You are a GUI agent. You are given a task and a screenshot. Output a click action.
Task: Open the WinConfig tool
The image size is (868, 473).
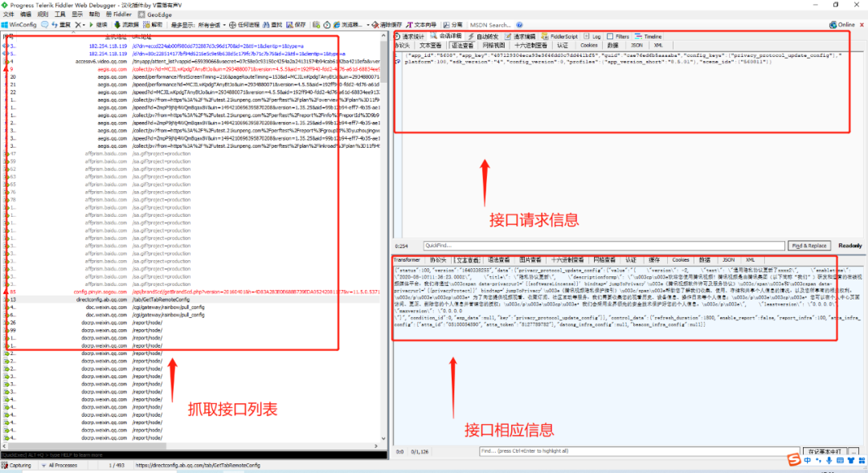[19, 25]
